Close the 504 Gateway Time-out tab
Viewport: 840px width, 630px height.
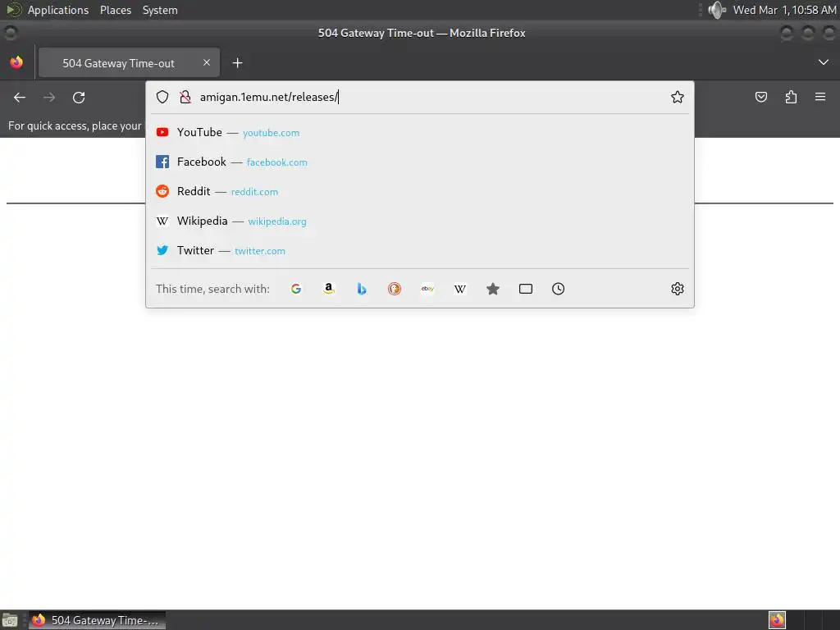pos(207,62)
